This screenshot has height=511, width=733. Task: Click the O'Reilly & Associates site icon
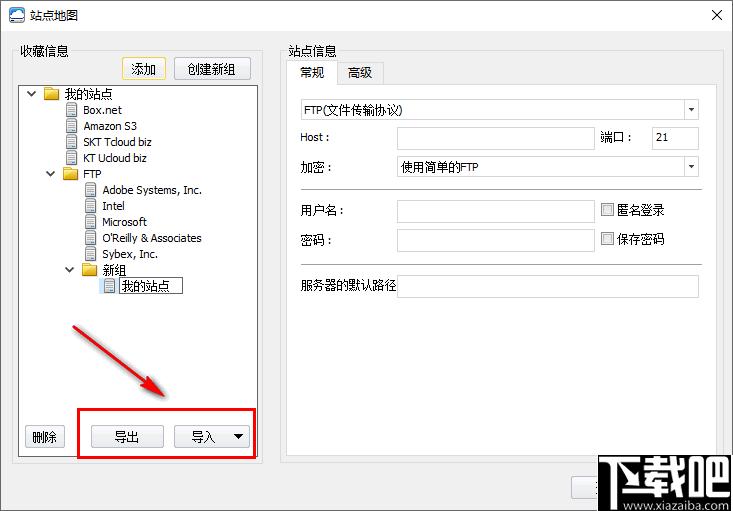pos(90,238)
